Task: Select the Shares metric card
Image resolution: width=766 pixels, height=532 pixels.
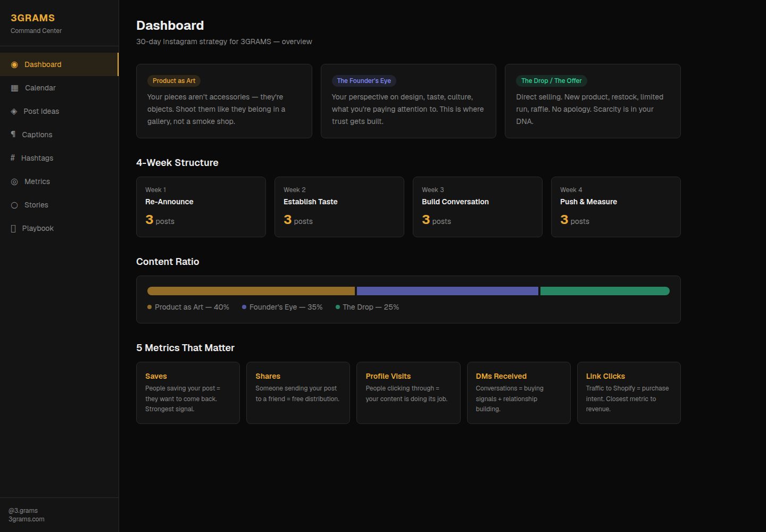Action: 298,393
